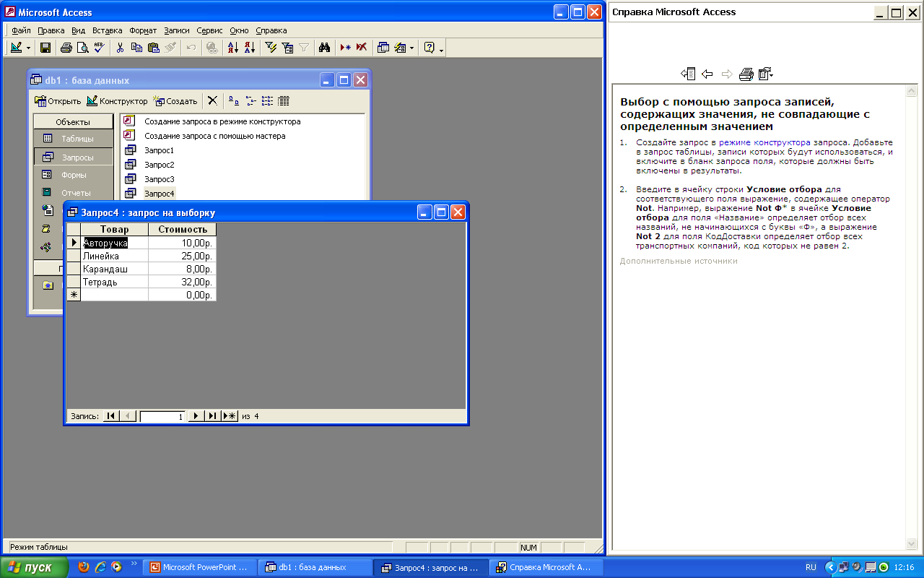Click the Print icon in main toolbar
The width and height of the screenshot is (924, 578).
click(x=66, y=48)
